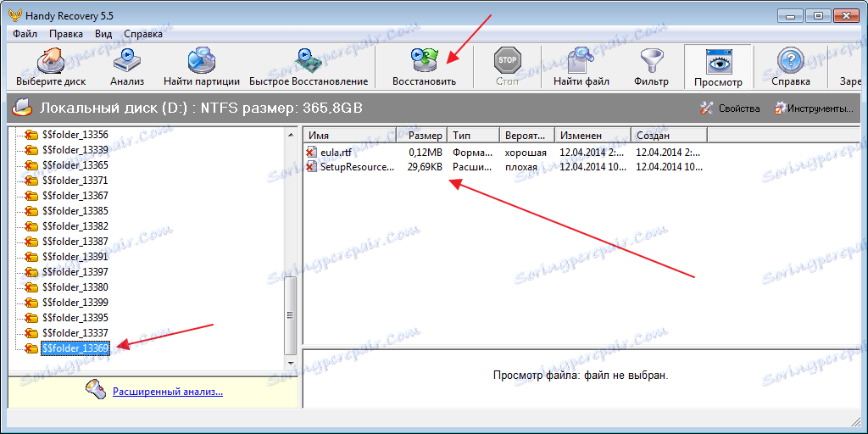
Task: Open the Справка menu in menu bar
Action: click(143, 34)
